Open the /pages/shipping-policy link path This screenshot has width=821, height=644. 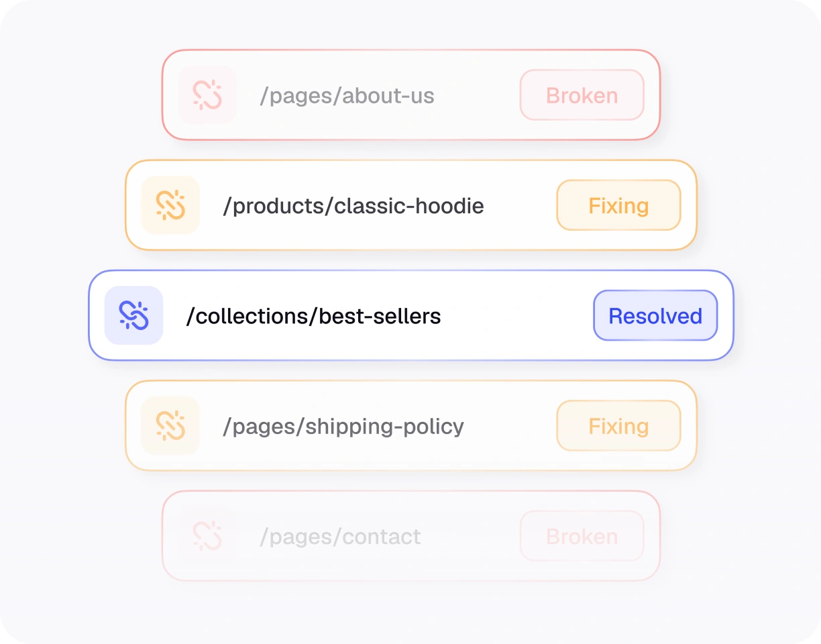point(343,427)
